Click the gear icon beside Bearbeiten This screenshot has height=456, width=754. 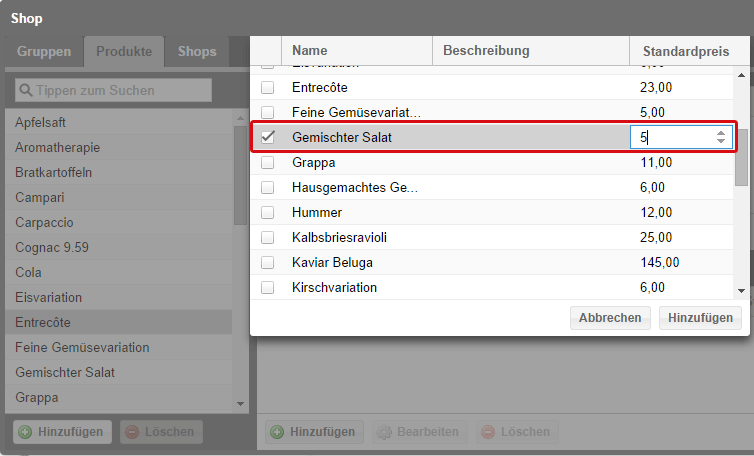383,432
